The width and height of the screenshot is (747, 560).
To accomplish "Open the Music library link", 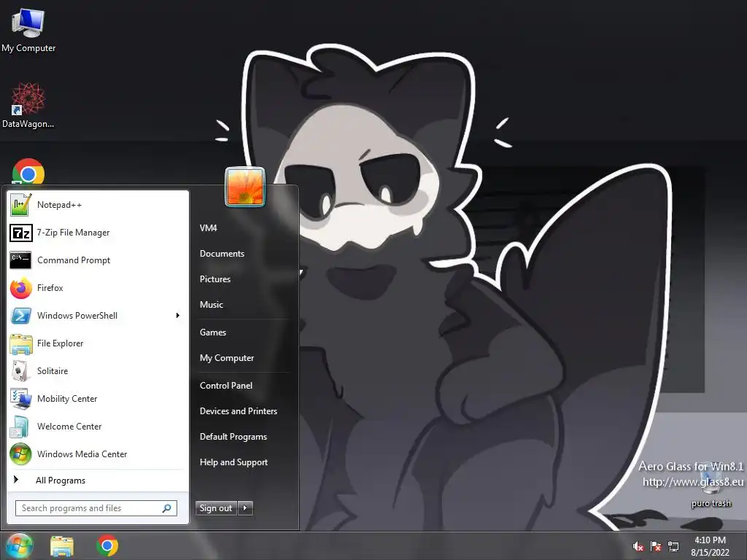I will coord(211,305).
